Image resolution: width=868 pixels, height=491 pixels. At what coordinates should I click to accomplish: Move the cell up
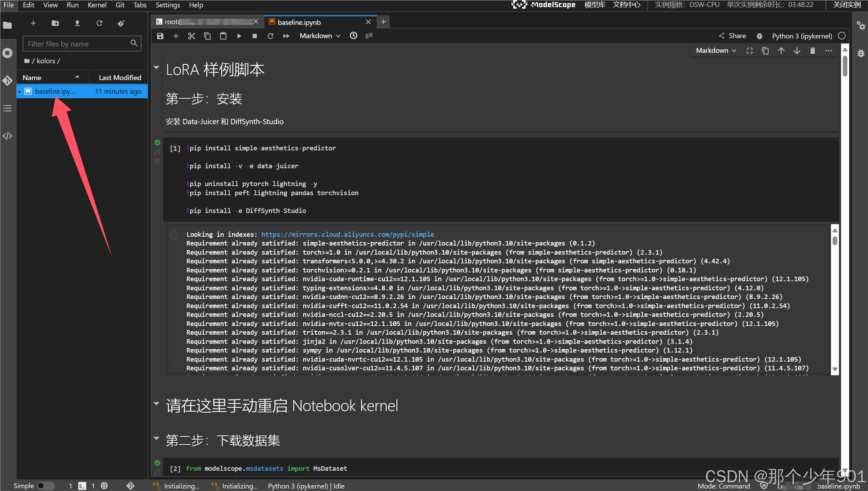click(781, 51)
